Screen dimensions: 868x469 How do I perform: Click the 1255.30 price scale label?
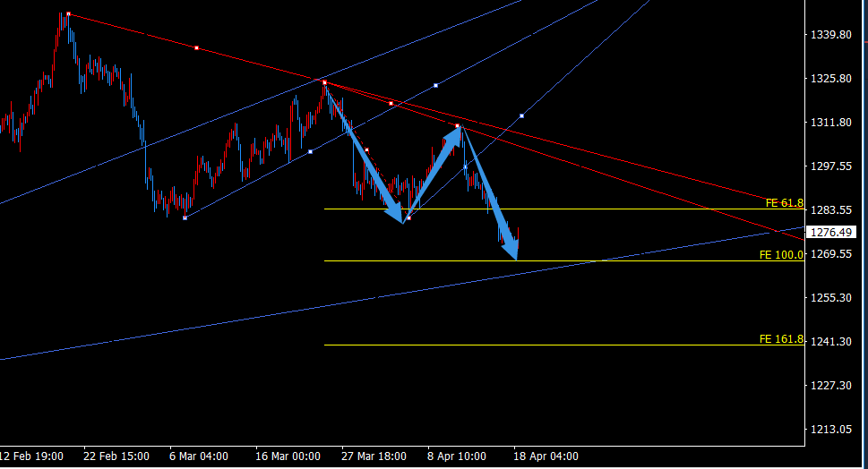[831, 297]
